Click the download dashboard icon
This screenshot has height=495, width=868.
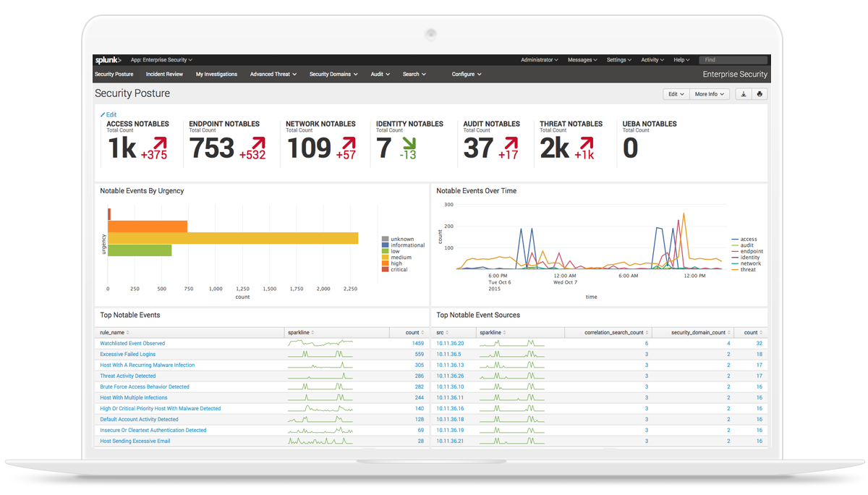(x=744, y=94)
